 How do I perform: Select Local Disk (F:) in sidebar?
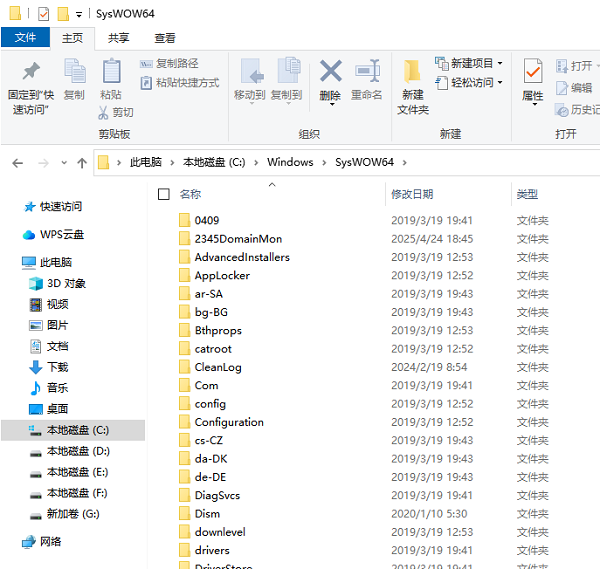tap(69, 493)
